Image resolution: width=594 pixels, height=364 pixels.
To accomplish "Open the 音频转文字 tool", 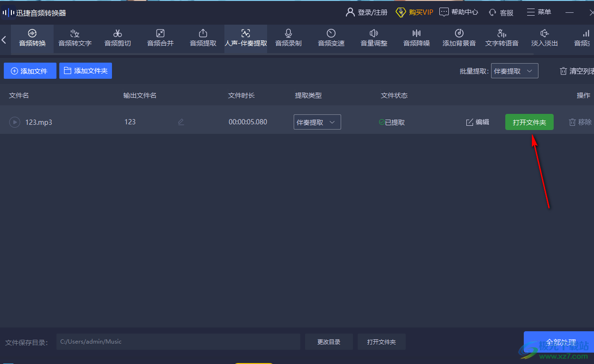I will click(x=75, y=38).
